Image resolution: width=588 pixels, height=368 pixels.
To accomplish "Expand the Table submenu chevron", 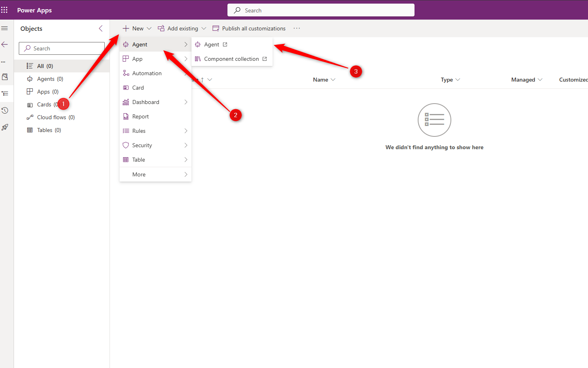I will [x=186, y=160].
